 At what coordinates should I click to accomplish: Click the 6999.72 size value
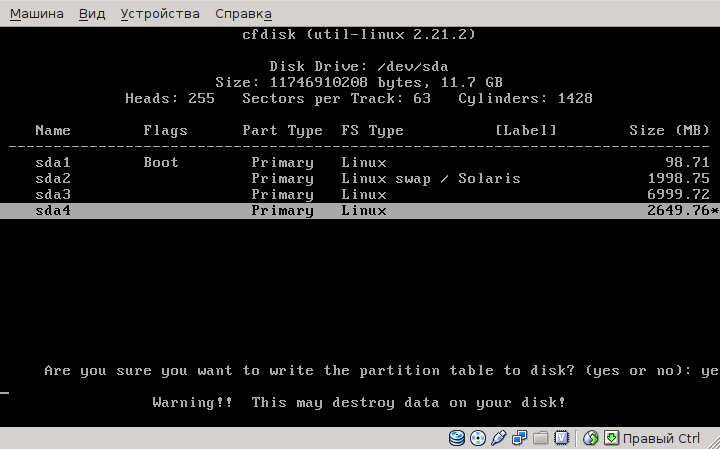pos(679,195)
